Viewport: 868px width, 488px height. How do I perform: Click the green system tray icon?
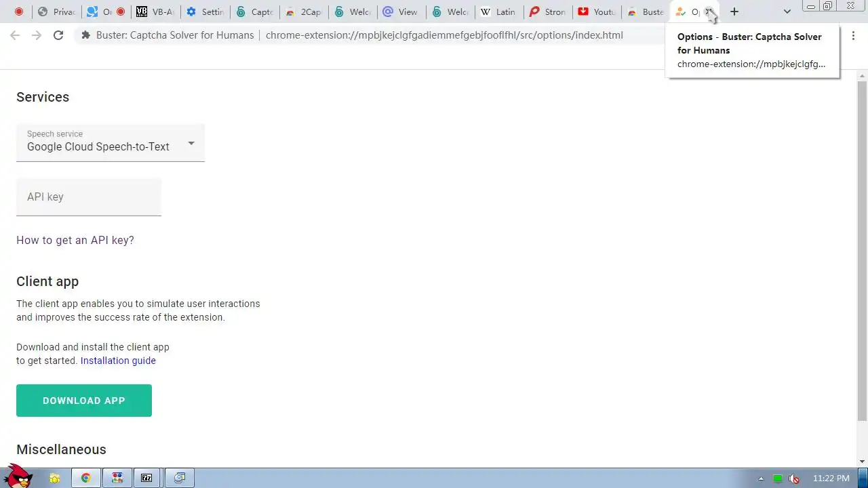778,479
